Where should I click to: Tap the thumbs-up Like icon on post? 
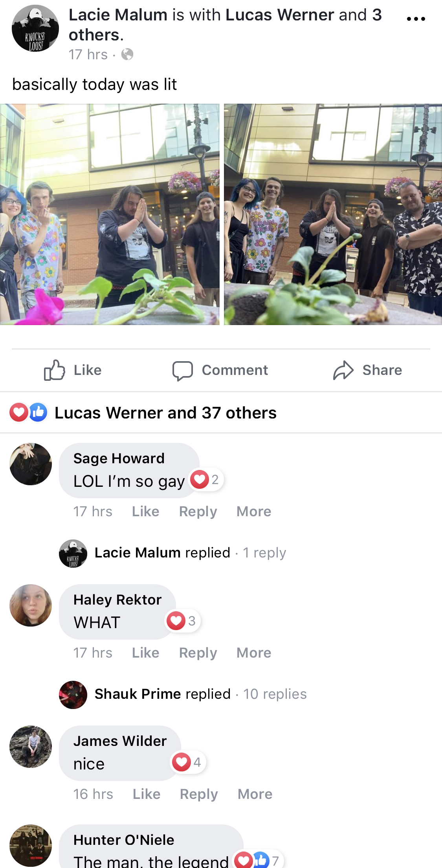pyautogui.click(x=54, y=370)
